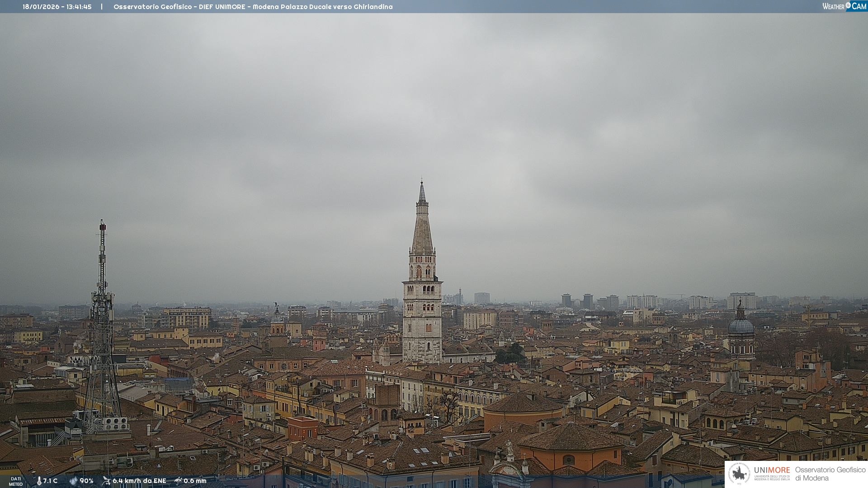Viewport: 868px width, 488px height.
Task: Click the wind vane icon
Action: 106,481
